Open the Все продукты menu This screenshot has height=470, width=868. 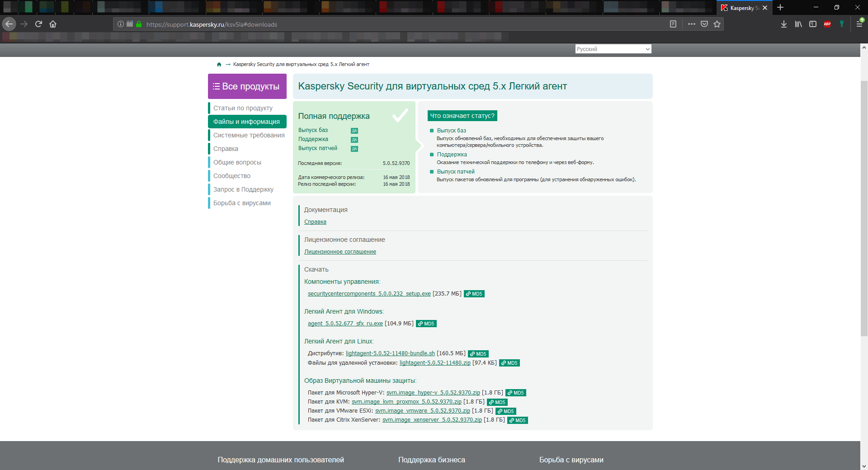[x=247, y=86]
